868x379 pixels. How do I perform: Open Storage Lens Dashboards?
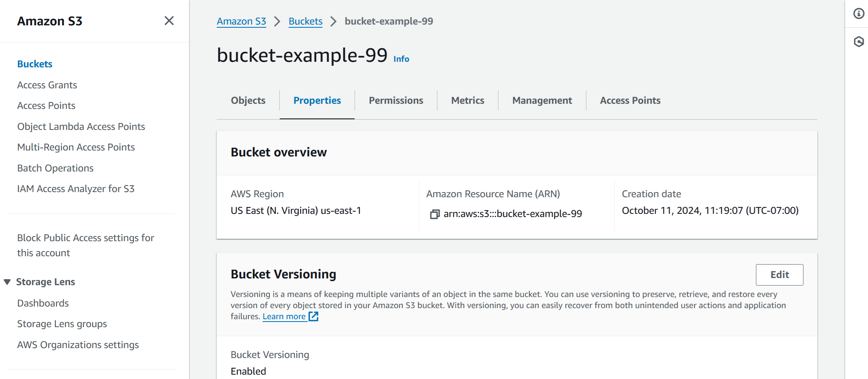pos(43,303)
